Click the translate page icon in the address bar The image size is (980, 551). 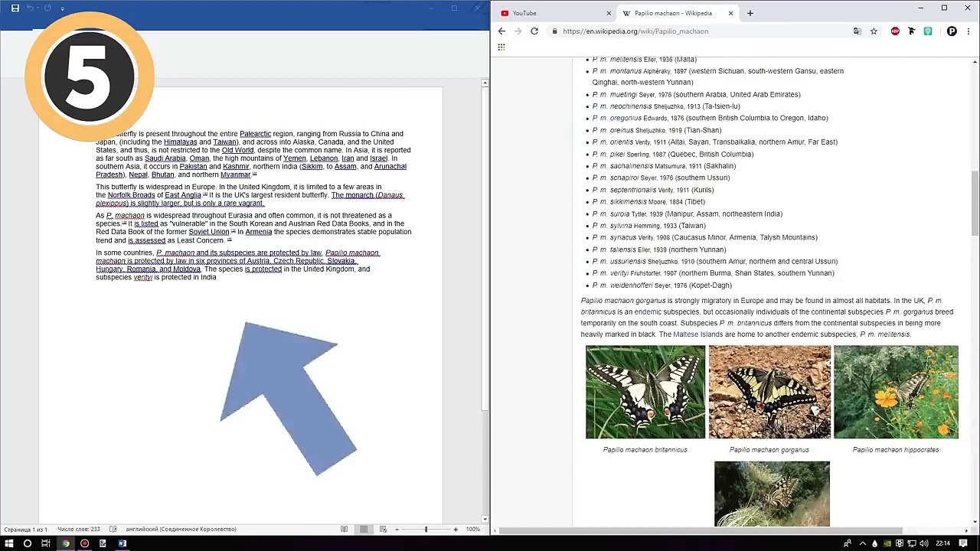[857, 31]
